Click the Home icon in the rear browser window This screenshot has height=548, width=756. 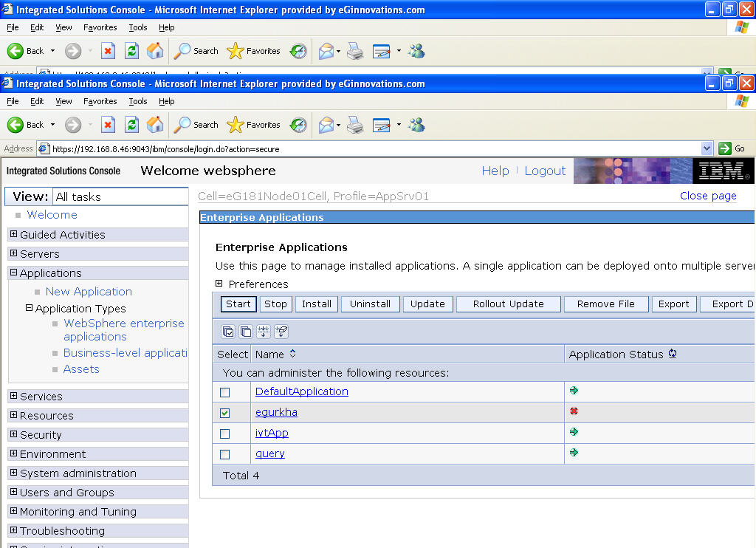tap(155, 51)
